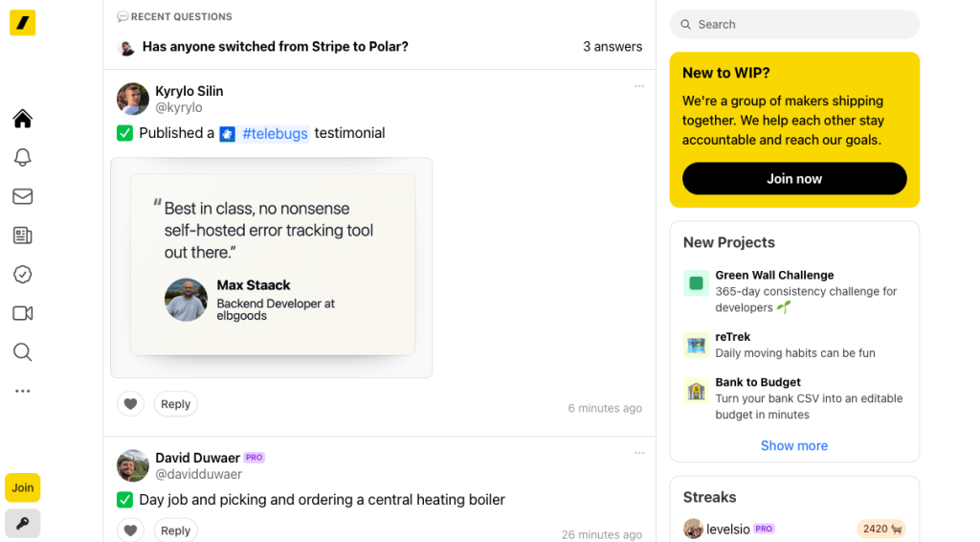Open the newspaper icon in the sidebar
Viewport: 980px width, 542px height.
(x=23, y=236)
